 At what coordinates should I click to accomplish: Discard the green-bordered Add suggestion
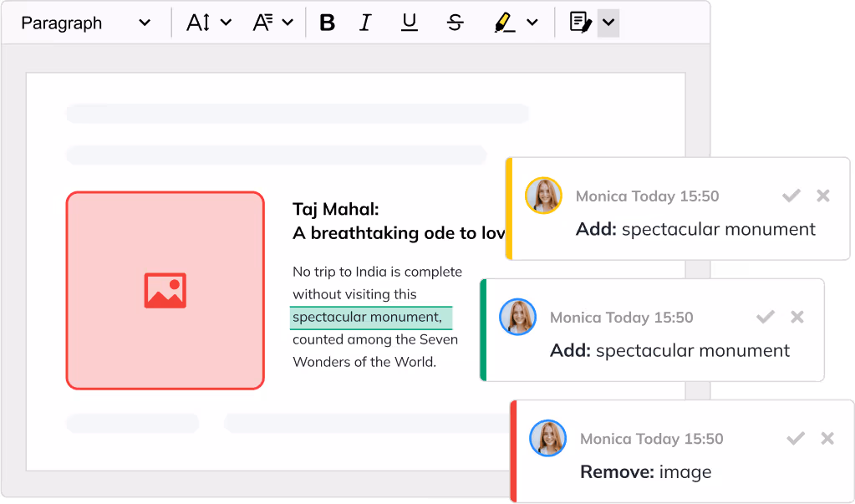coord(796,317)
